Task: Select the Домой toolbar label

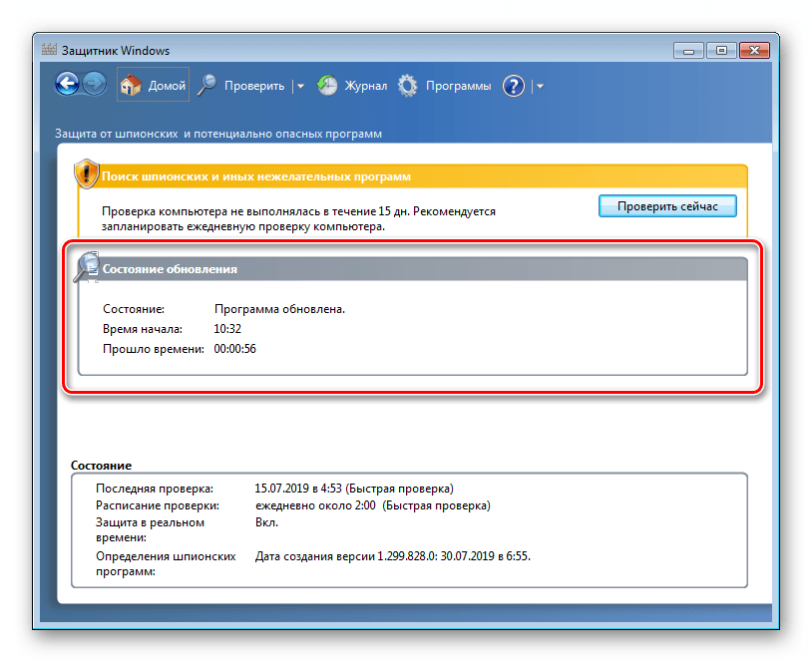Action: click(x=167, y=86)
